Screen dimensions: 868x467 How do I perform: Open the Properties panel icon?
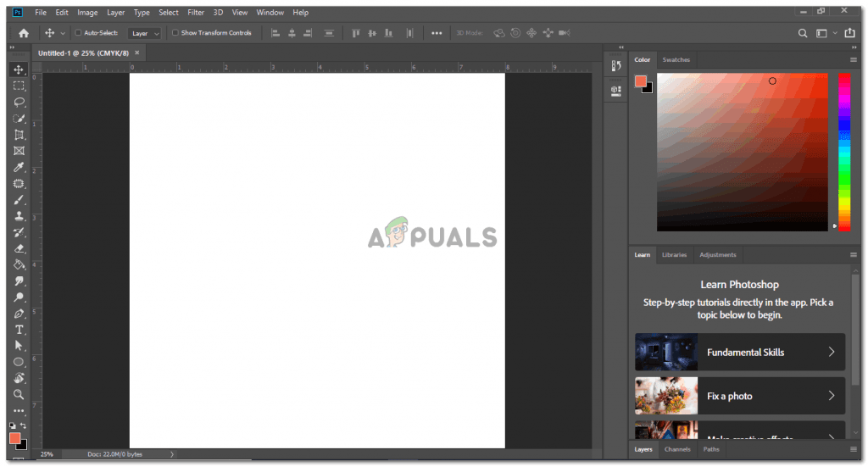[x=616, y=91]
